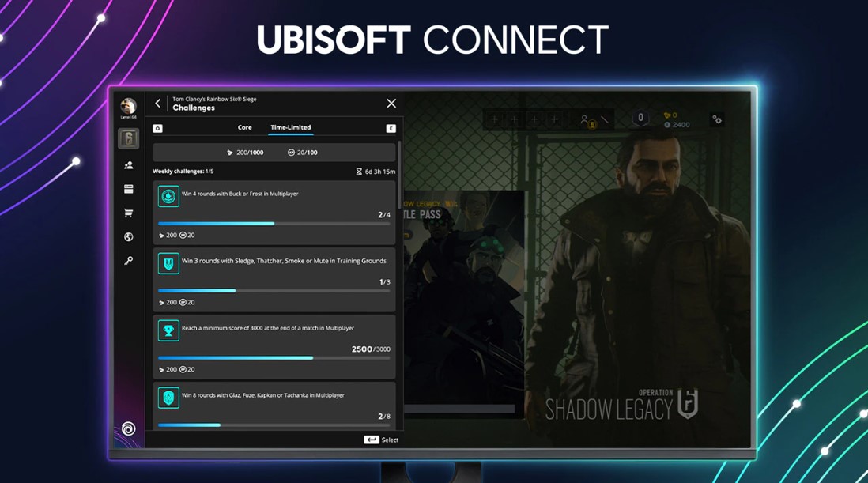Switch to the Core tab
868x483 pixels.
point(245,127)
